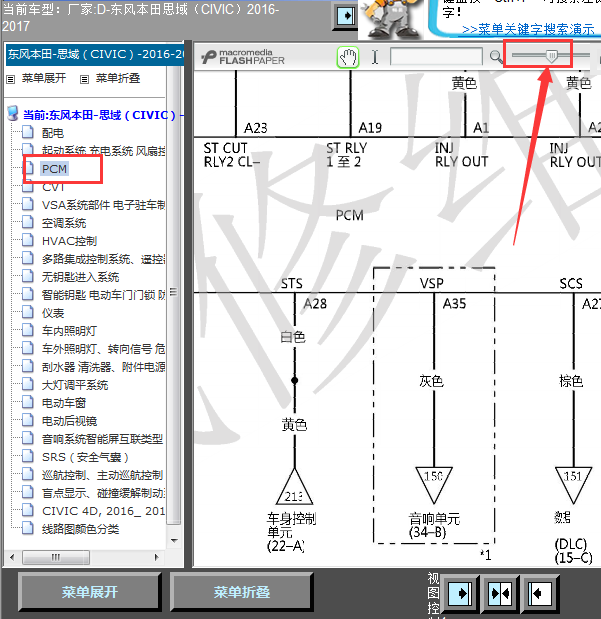Click the bottom 菜单折叠 button
The width and height of the screenshot is (601, 619).
tap(242, 592)
